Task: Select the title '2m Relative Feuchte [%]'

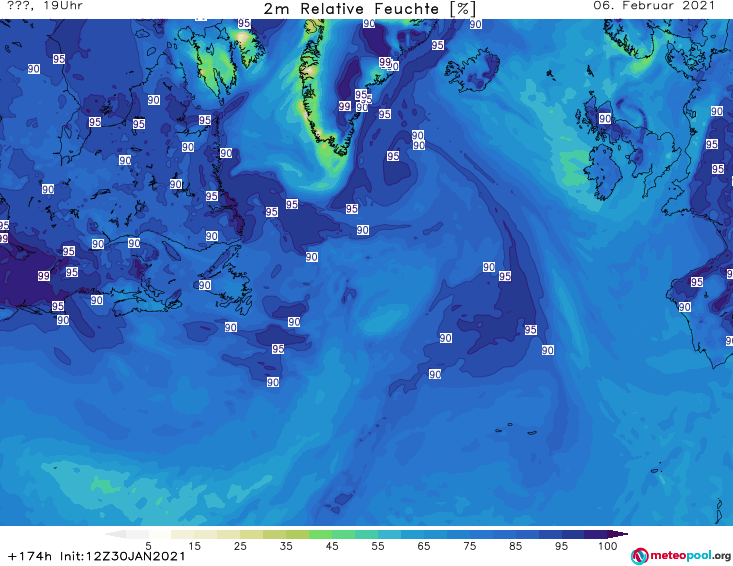Action: [369, 9]
